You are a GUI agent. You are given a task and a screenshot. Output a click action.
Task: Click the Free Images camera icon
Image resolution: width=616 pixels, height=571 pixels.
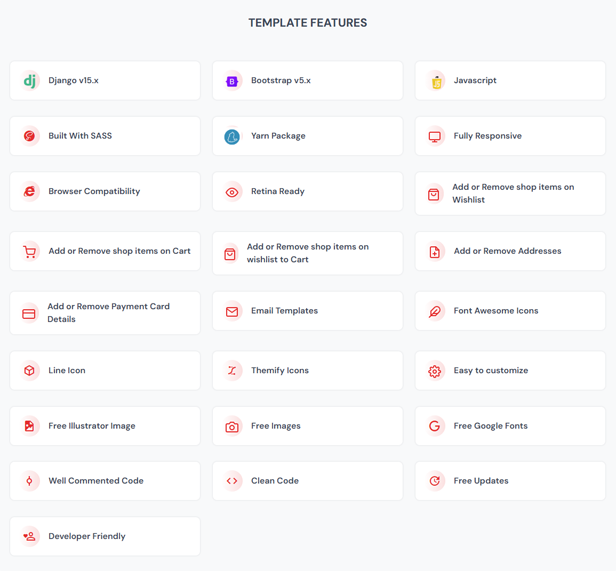[x=232, y=426]
